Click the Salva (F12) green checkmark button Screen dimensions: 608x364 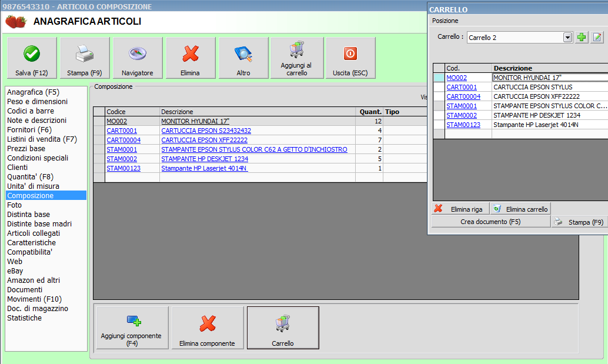pos(32,58)
